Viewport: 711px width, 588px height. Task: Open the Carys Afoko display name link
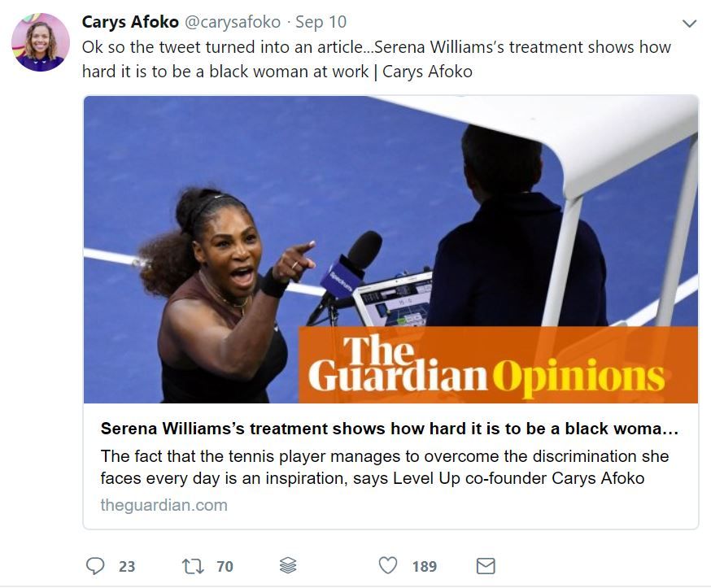click(x=130, y=22)
